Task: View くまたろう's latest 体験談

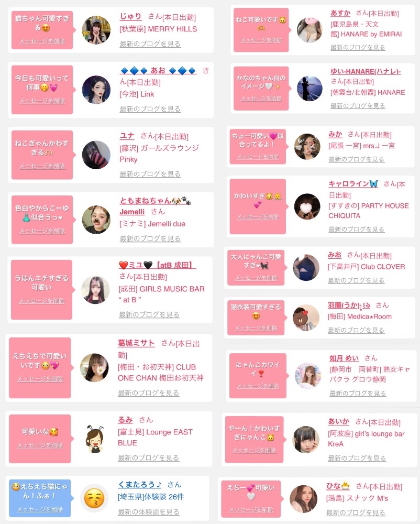Action: (x=149, y=511)
